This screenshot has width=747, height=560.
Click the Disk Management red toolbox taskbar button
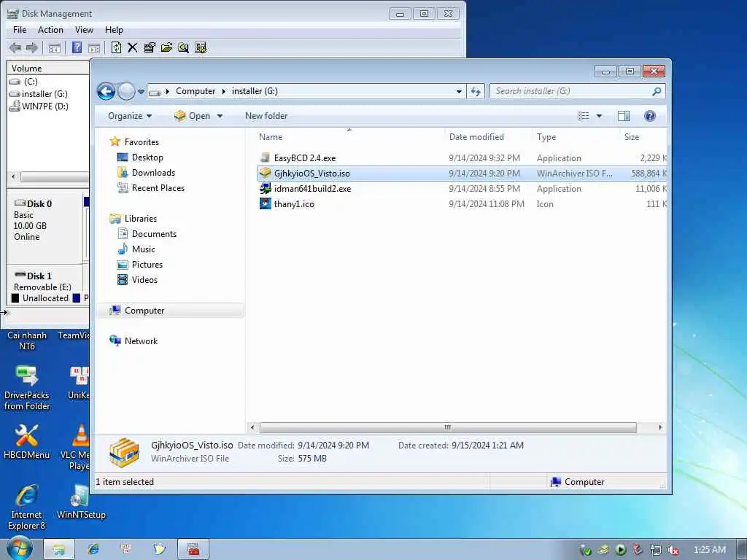193,550
